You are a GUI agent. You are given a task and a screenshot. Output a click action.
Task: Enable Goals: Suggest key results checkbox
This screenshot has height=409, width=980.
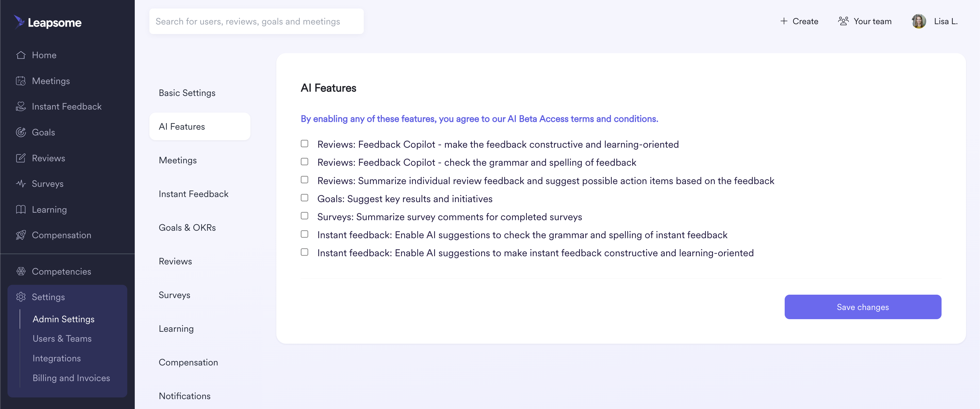pyautogui.click(x=304, y=198)
